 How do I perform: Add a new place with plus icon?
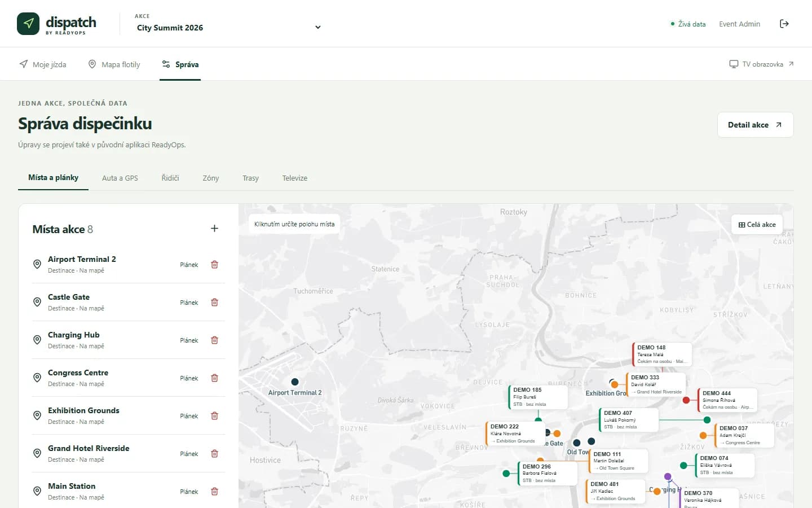tap(214, 229)
